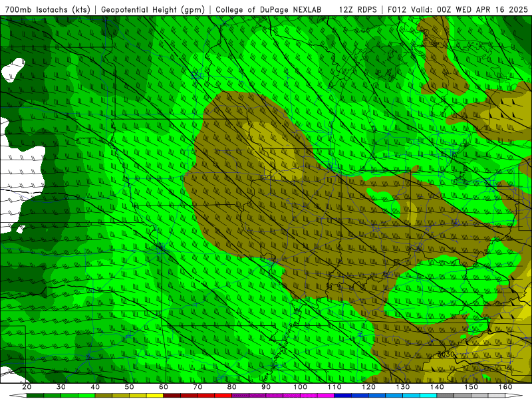Click the 50 label on the color scale
Viewport: 532px width, 399px height.
click(129, 387)
